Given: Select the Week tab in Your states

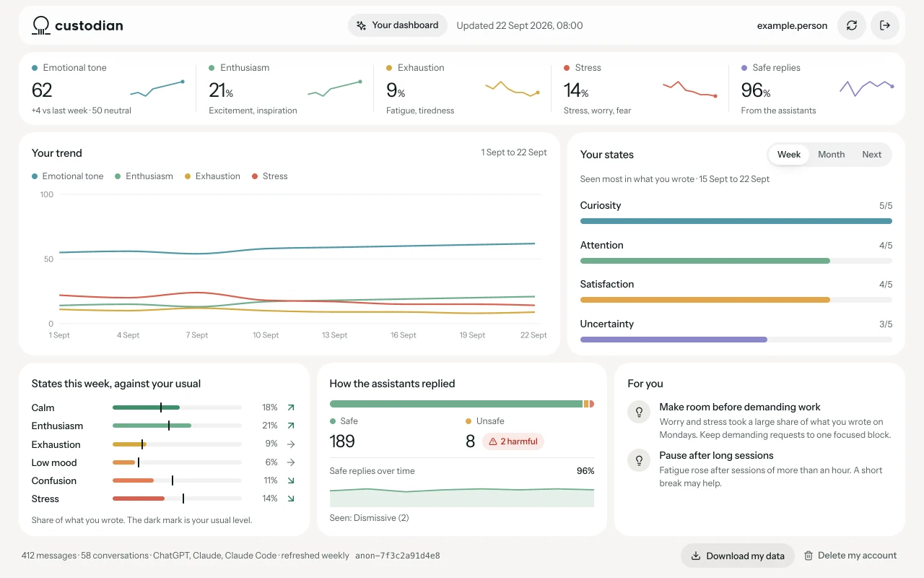Looking at the screenshot, I should pos(789,155).
